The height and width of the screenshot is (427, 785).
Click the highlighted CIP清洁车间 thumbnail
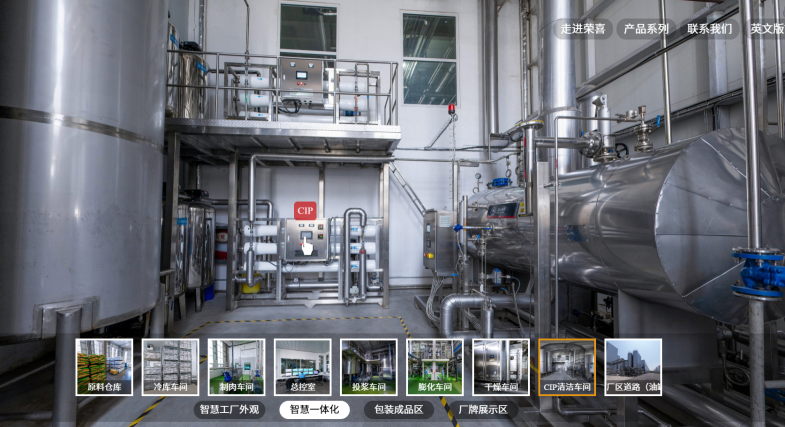(567, 367)
